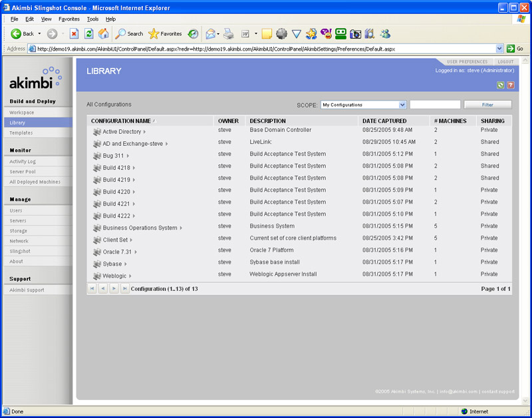Open the Help menu
This screenshot has width=532, height=418.
[x=110, y=19]
